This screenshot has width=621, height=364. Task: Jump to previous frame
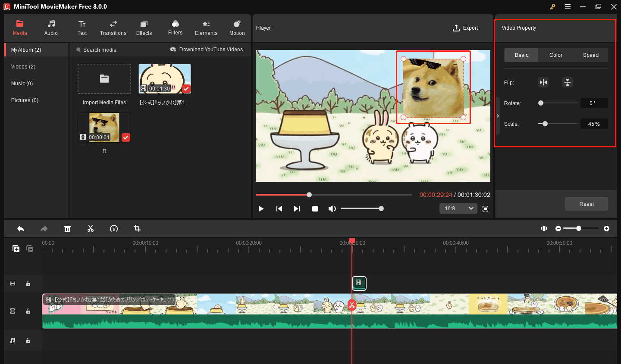point(279,208)
